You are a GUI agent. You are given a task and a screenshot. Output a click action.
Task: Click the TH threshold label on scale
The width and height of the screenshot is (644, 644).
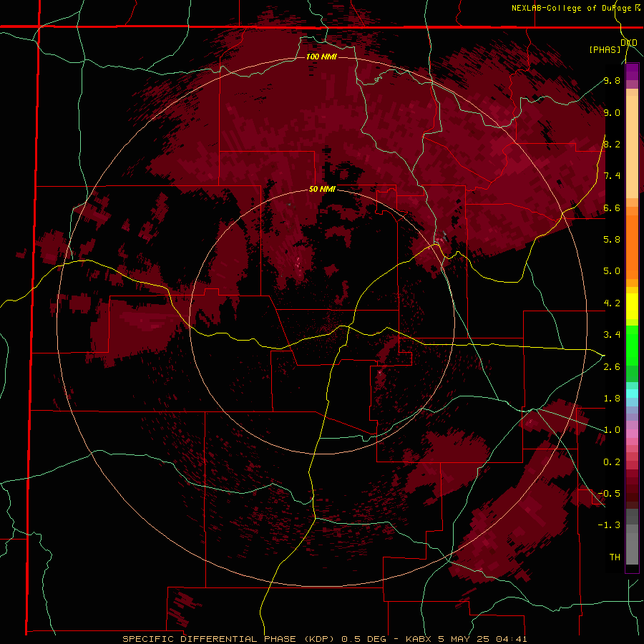[x=615, y=557]
